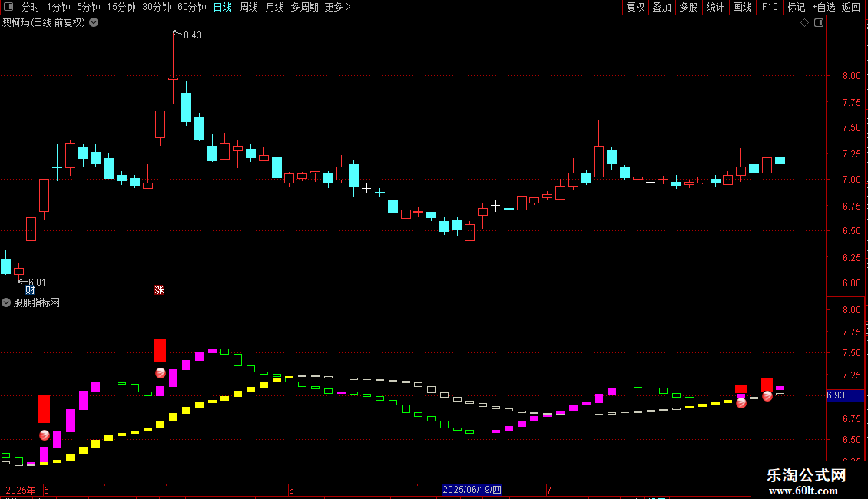Click the latest cyan candlestick on right
This screenshot has width=868, height=499.
coord(780,160)
